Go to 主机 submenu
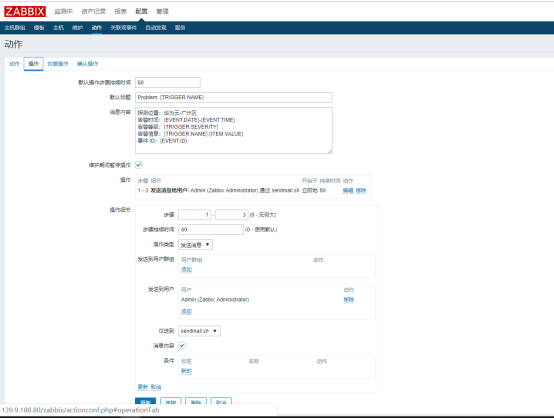This screenshot has height=419, width=554. pyautogui.click(x=58, y=28)
